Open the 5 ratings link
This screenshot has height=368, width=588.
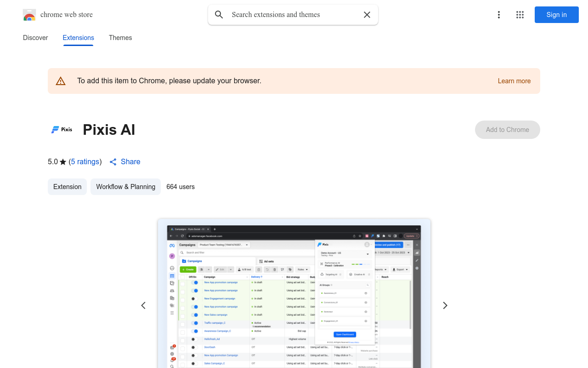85,162
